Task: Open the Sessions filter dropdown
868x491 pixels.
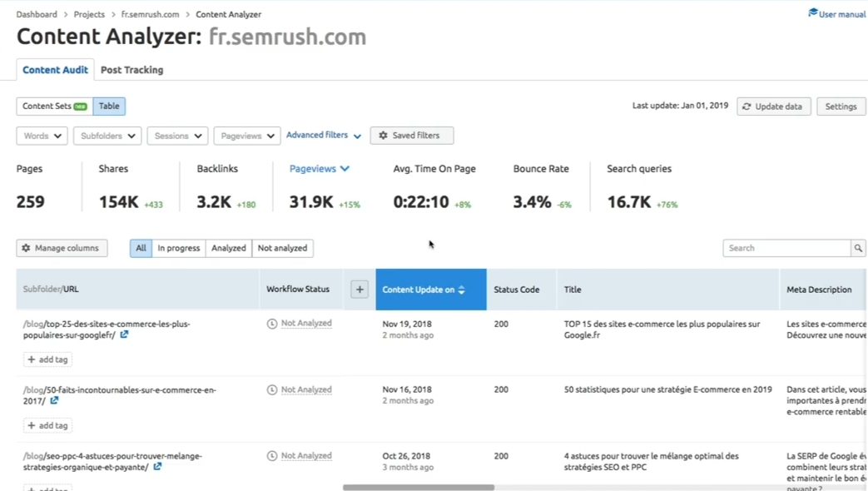Action: 177,136
